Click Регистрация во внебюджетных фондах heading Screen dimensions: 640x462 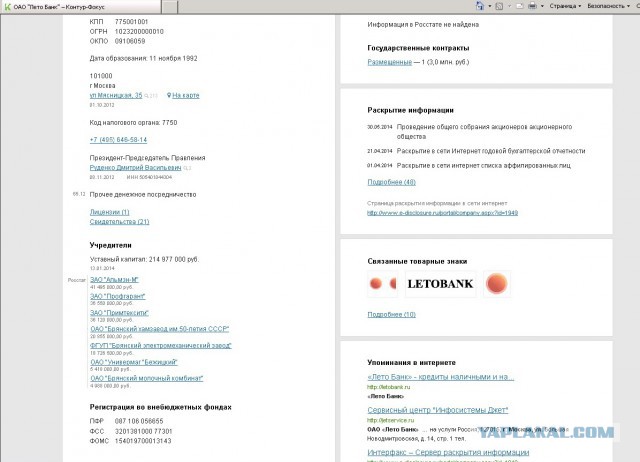pos(160,407)
